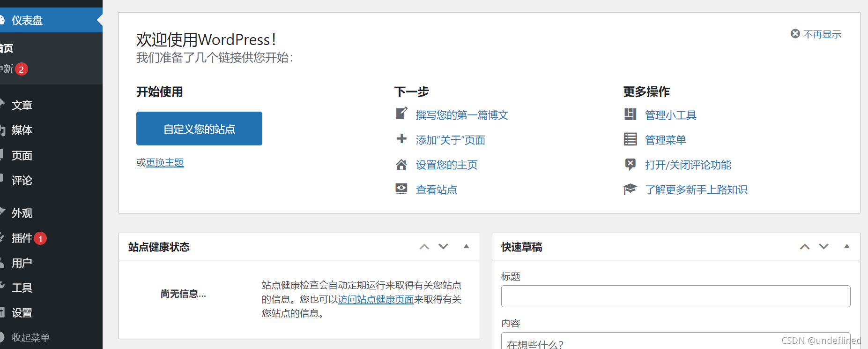
Task: Open the 设置您的主页 link
Action: tap(447, 165)
